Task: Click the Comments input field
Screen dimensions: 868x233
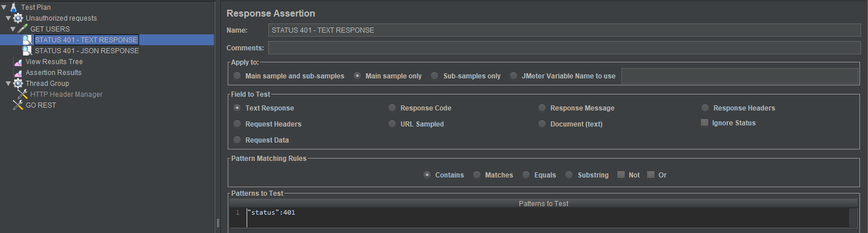Action: (564, 48)
